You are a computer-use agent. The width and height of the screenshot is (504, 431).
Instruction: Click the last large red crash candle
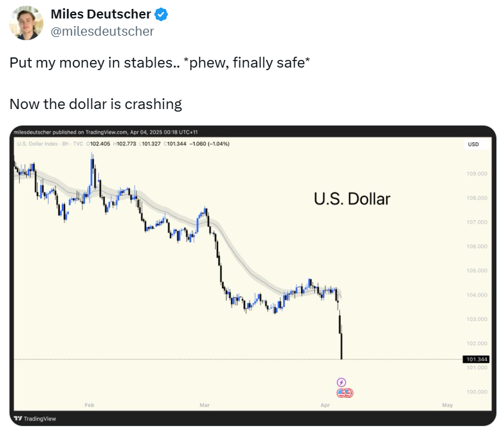click(x=341, y=346)
